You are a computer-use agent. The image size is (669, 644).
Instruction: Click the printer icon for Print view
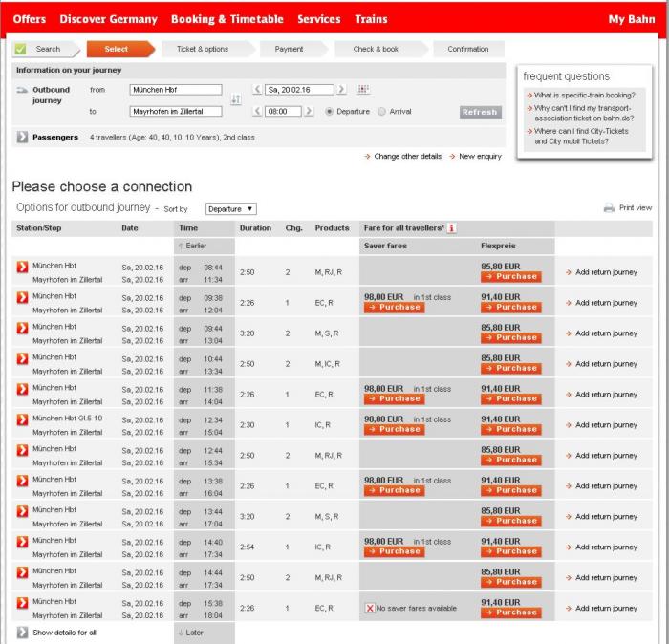coord(609,207)
